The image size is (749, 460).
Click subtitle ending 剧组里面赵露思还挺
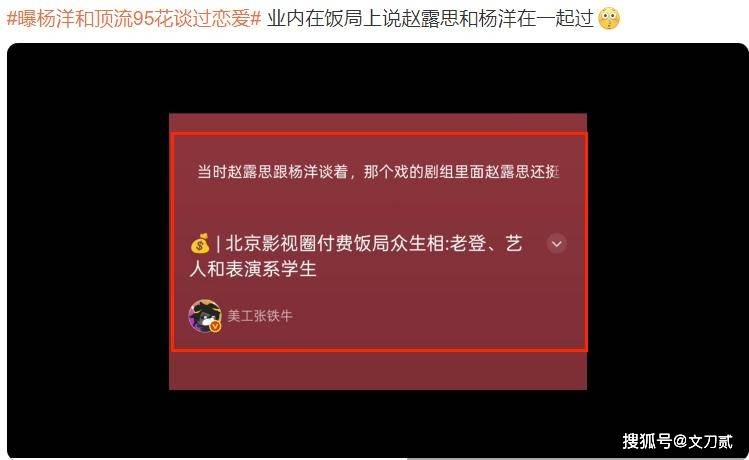point(492,171)
